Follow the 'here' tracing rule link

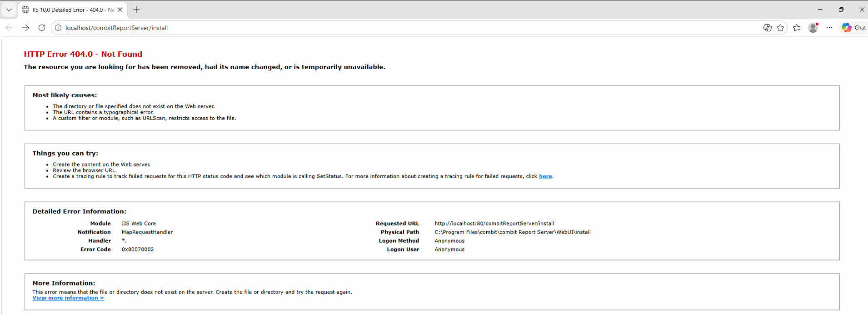coord(545,176)
